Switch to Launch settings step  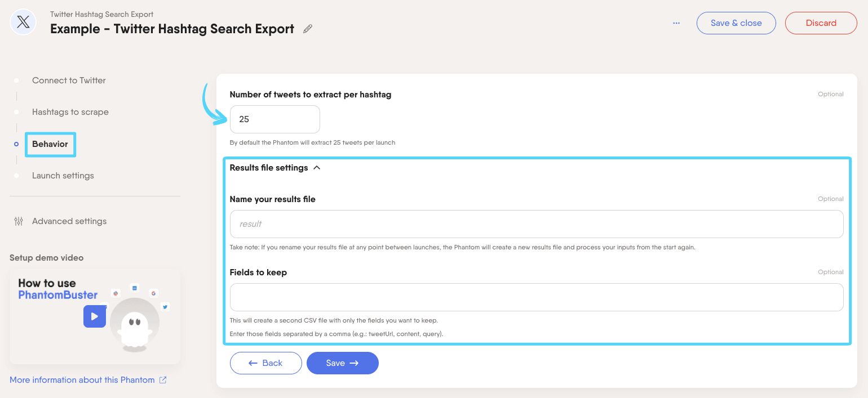pos(63,176)
